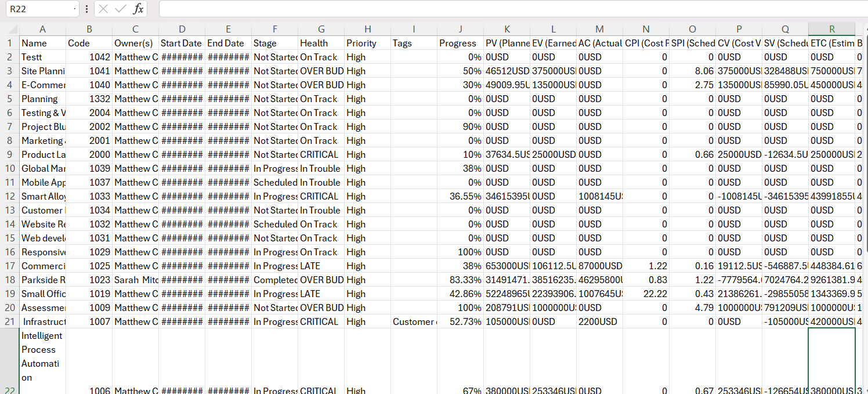Click the Tags header cell

point(414,43)
